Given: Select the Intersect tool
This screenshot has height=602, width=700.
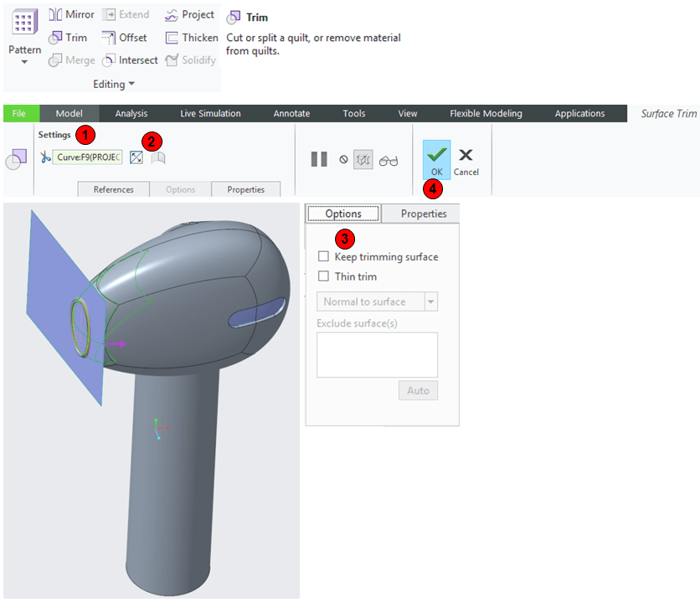Looking at the screenshot, I should (130, 60).
